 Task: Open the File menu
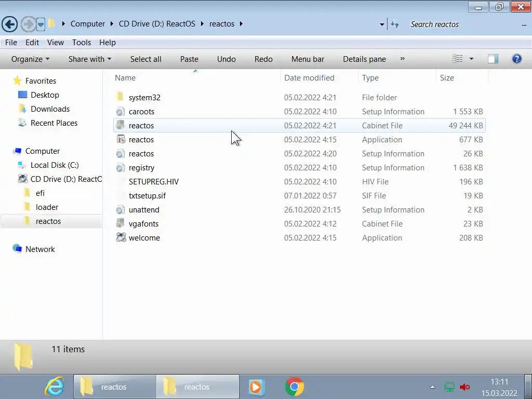pos(11,43)
